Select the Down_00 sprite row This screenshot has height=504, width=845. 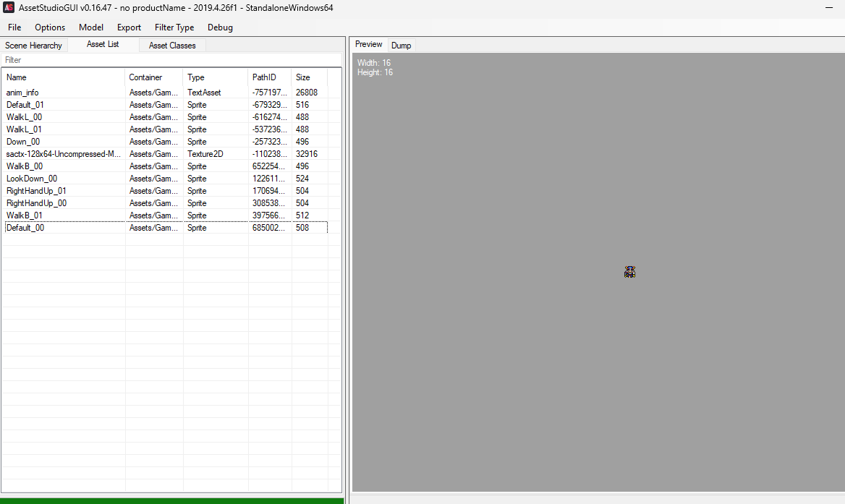point(166,142)
